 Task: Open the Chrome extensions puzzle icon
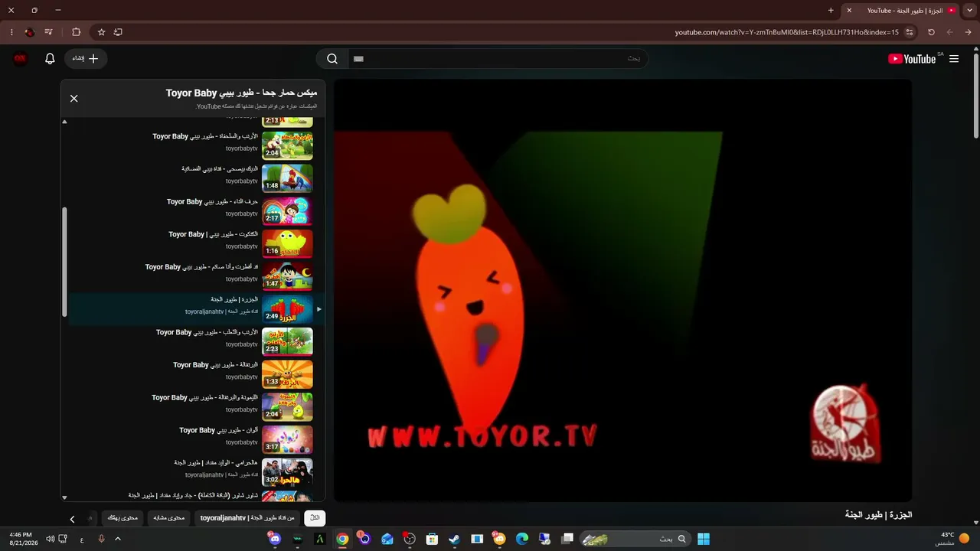[x=76, y=32]
